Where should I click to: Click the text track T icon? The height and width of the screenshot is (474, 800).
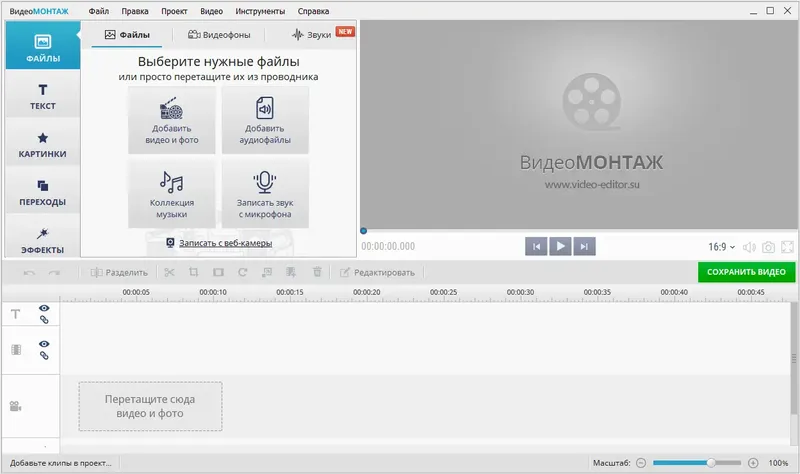click(16, 314)
